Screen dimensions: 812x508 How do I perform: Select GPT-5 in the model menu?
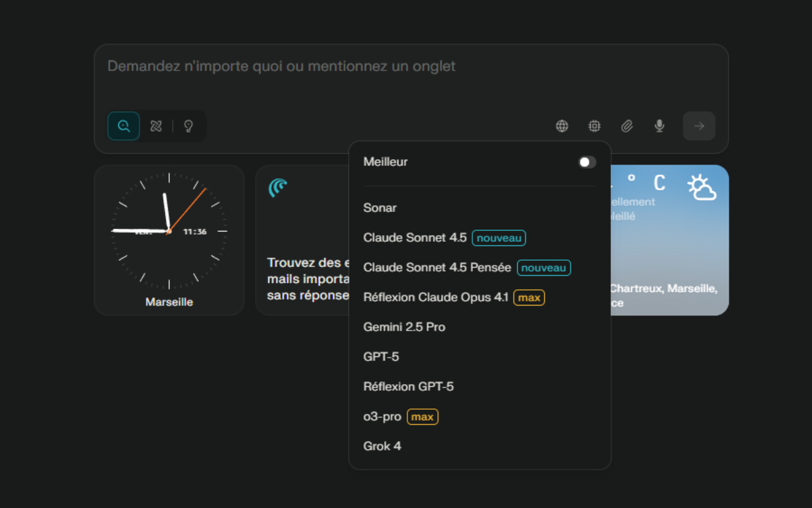[381, 357]
